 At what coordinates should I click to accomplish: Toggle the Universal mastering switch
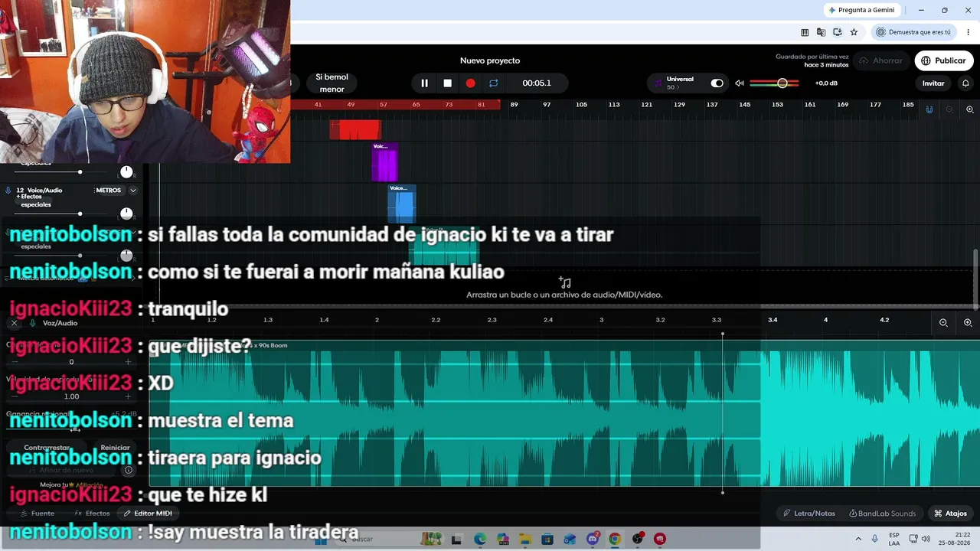click(717, 83)
